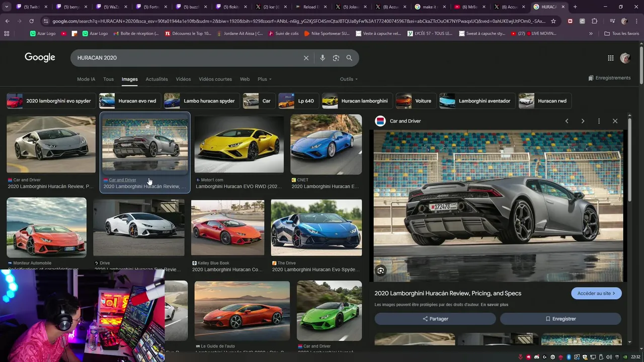Screen dimensions: 644x362
Task: Open red Huracan Kelley Blue Book thumbnail
Action: [x=227, y=228]
